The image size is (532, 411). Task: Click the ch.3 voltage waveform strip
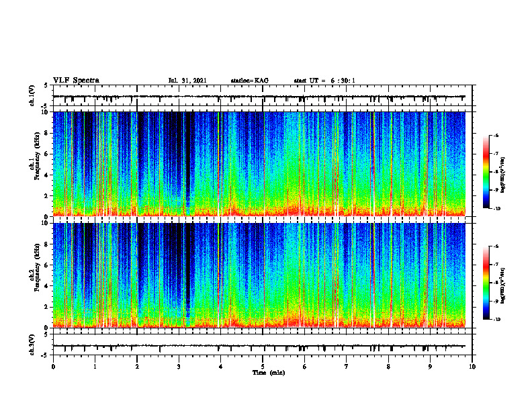263,345
